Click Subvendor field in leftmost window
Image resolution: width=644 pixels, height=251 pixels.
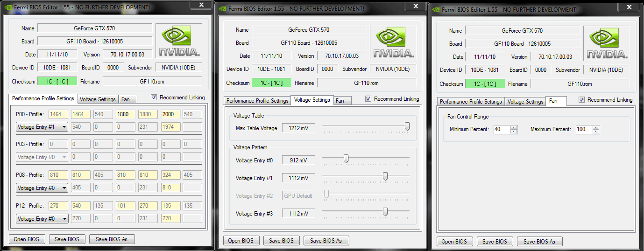[178, 68]
